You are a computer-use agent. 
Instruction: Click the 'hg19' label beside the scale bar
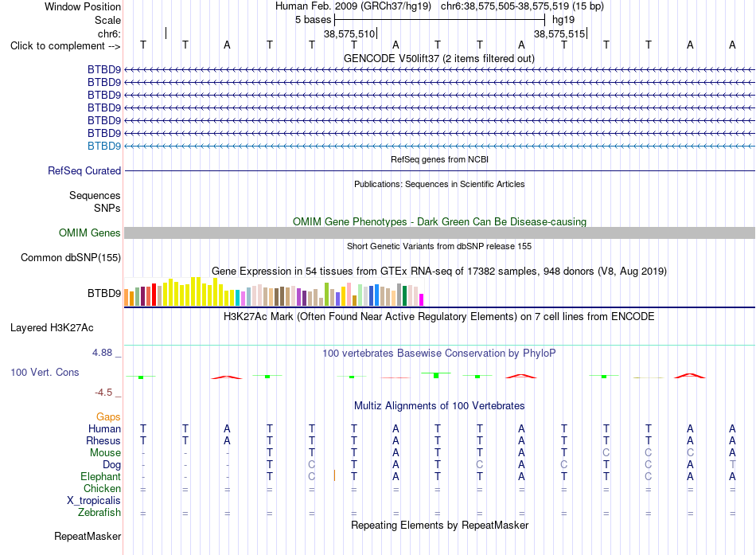coord(563,20)
